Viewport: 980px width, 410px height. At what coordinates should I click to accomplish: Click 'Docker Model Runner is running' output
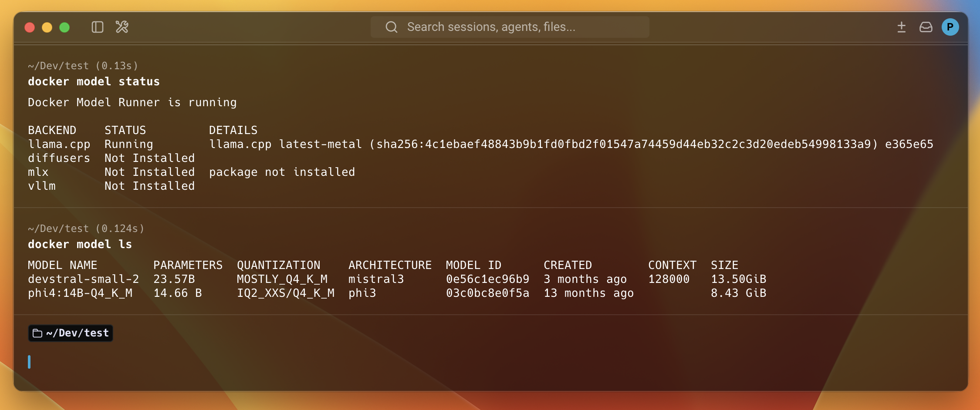point(132,103)
